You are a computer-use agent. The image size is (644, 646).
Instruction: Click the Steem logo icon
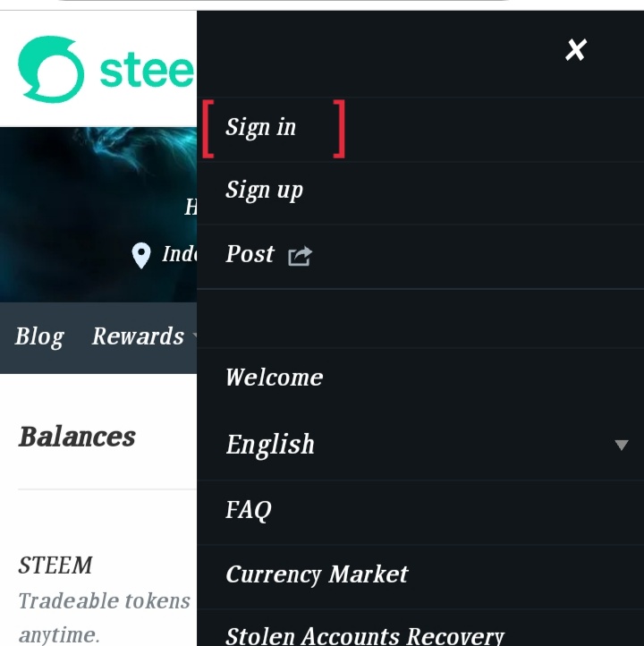[51, 69]
